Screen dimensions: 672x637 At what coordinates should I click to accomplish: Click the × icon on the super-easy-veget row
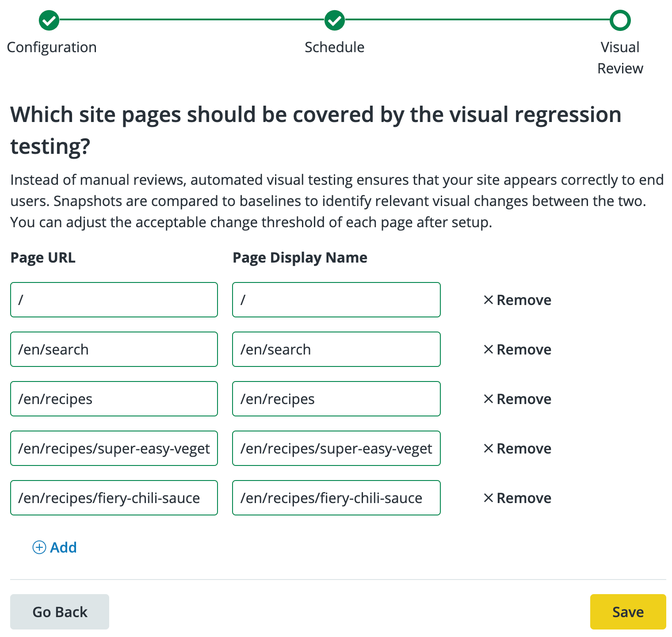point(489,448)
